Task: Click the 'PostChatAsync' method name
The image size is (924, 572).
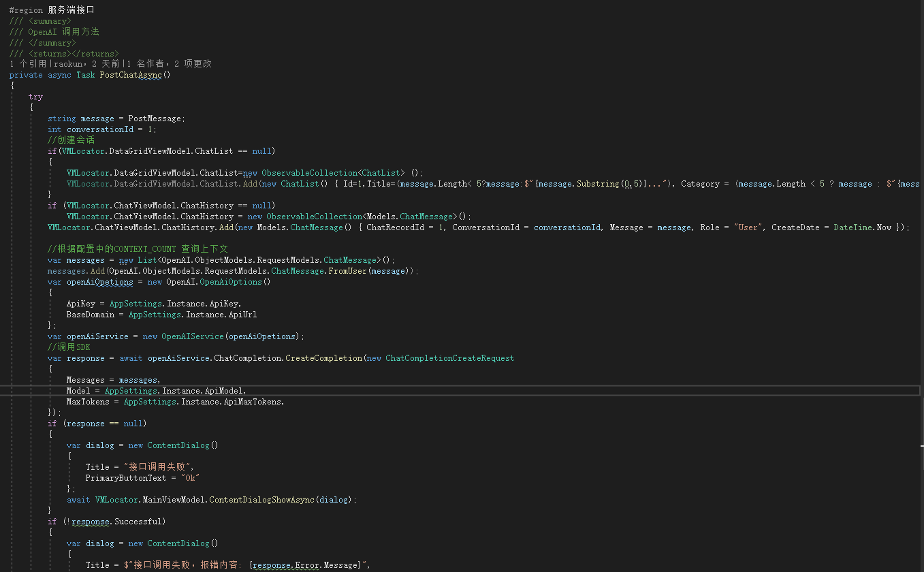Action: [x=131, y=75]
